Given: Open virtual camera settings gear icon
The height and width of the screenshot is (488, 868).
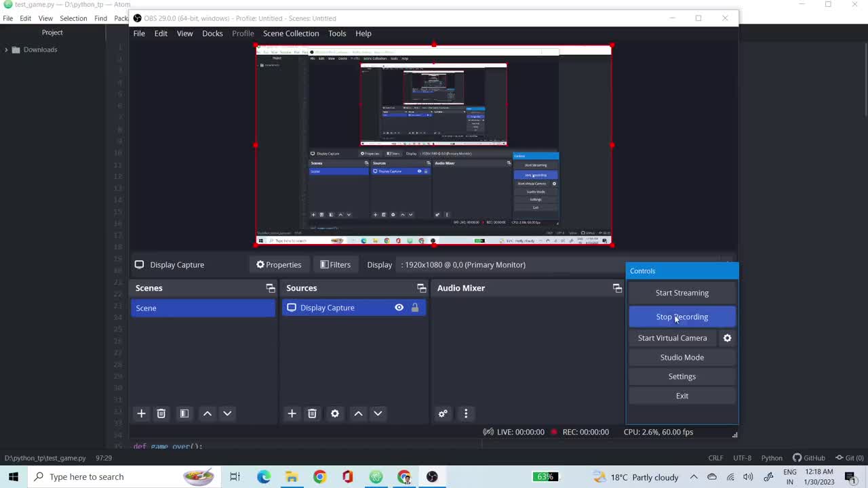Looking at the screenshot, I should pyautogui.click(x=728, y=338).
